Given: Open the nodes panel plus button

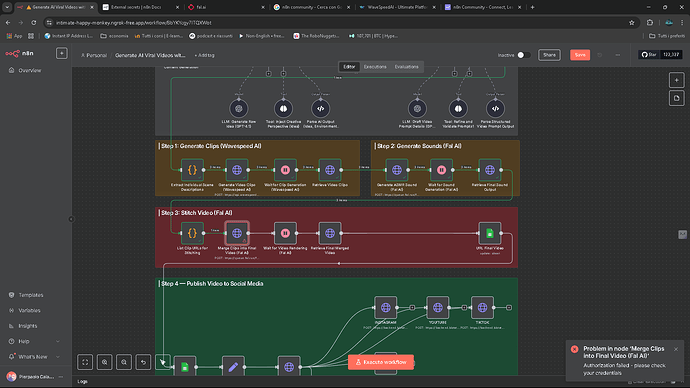Looking at the screenshot, I should pos(676,80).
